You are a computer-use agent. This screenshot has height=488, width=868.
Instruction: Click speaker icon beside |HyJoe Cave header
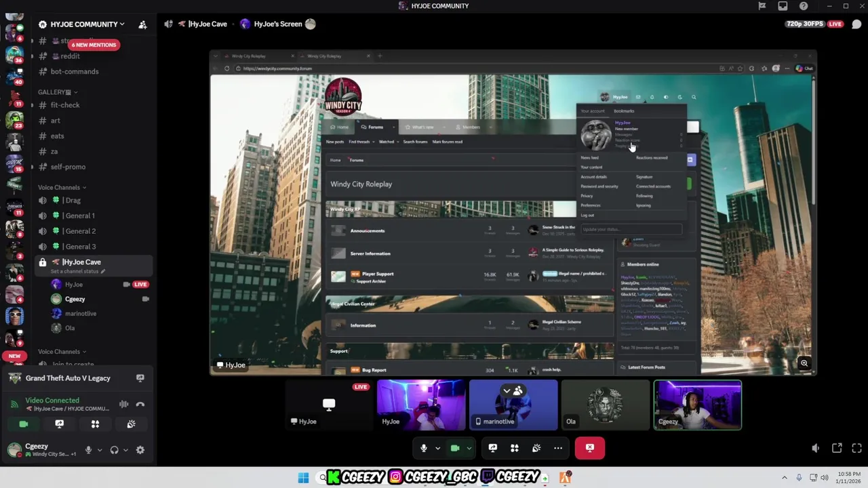tap(168, 24)
